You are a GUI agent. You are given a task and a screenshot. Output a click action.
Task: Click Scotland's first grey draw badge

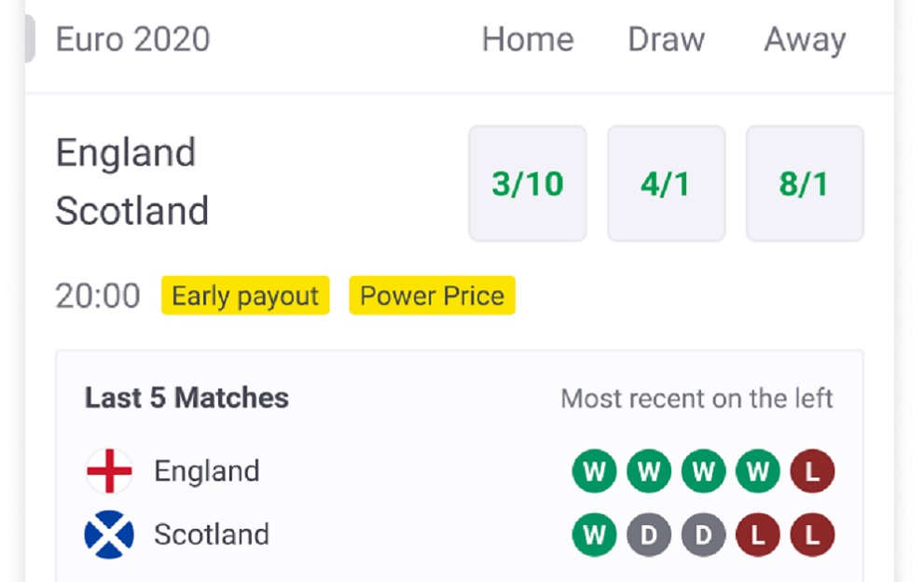point(648,535)
